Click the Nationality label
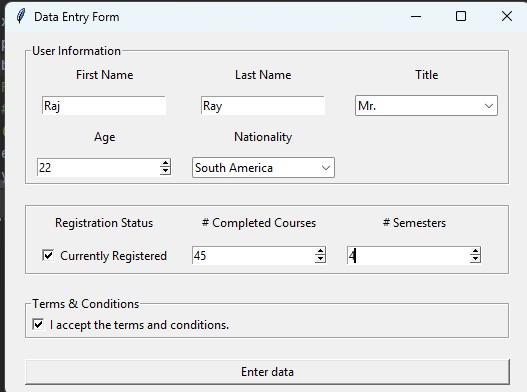527x392 pixels. 263,137
